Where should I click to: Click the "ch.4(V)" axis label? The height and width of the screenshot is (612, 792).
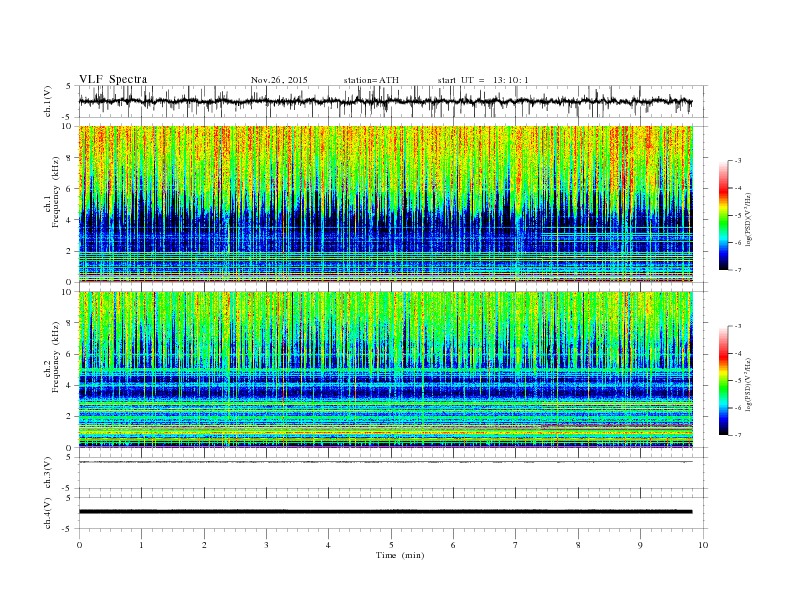tap(48, 513)
